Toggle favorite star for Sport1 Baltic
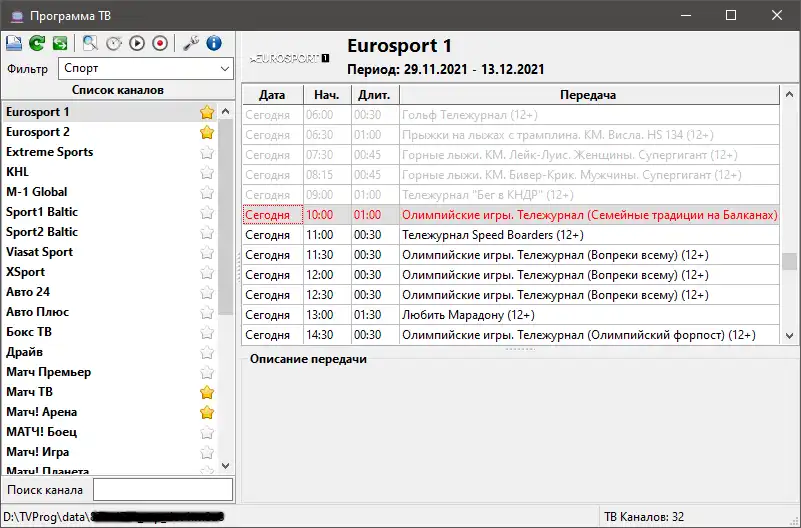Screen dimensions: 801x528 207,212
